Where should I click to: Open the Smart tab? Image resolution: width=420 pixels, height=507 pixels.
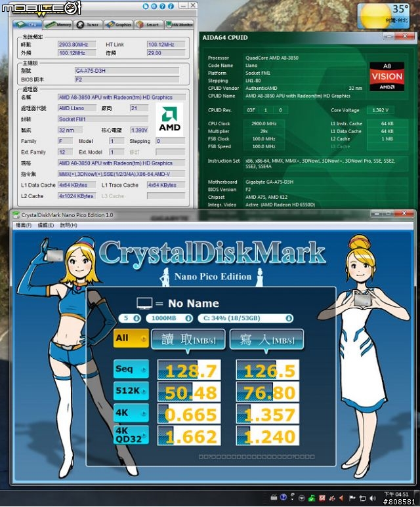coord(148,24)
